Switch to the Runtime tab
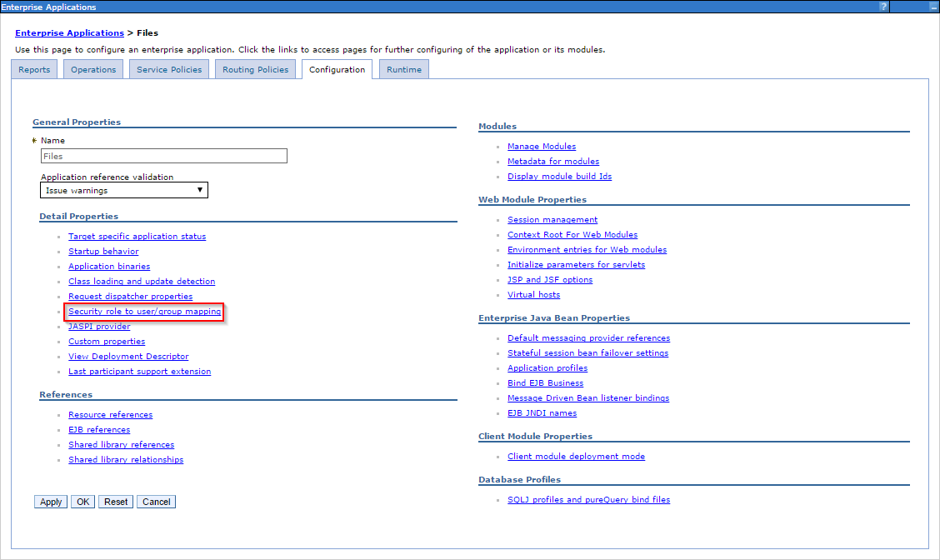 click(x=403, y=70)
